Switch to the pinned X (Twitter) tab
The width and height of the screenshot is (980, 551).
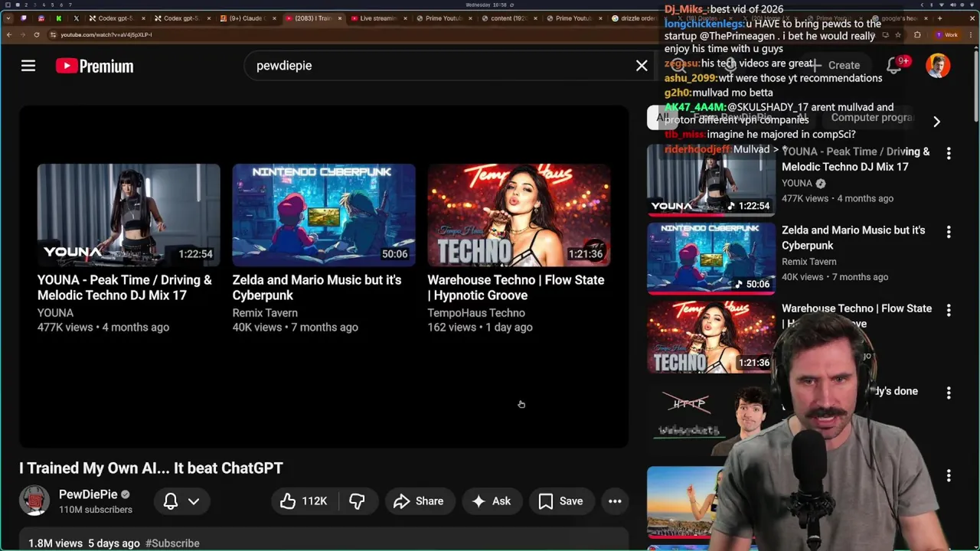pos(76,18)
